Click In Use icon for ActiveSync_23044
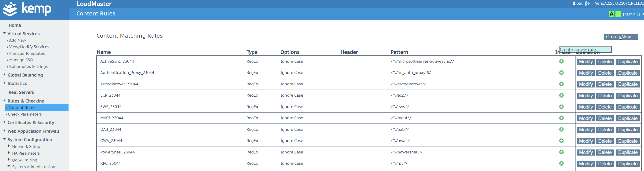Image resolution: width=644 pixels, height=171 pixels. [x=561, y=61]
